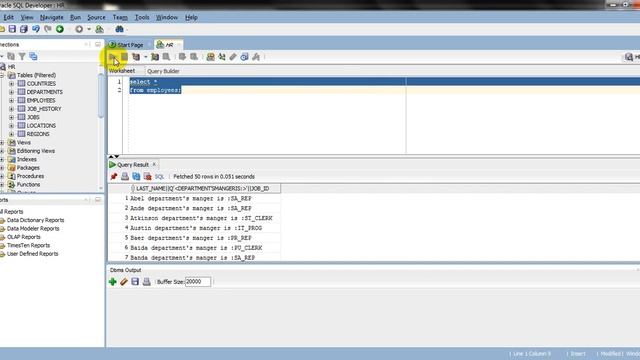Click the last binoculars-style icon in worksheet toolbar

[x=256, y=57]
